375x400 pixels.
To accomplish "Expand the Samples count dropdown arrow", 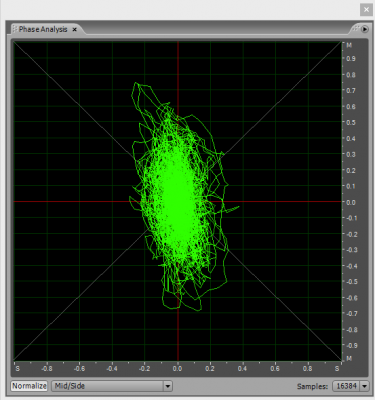I will [x=365, y=386].
